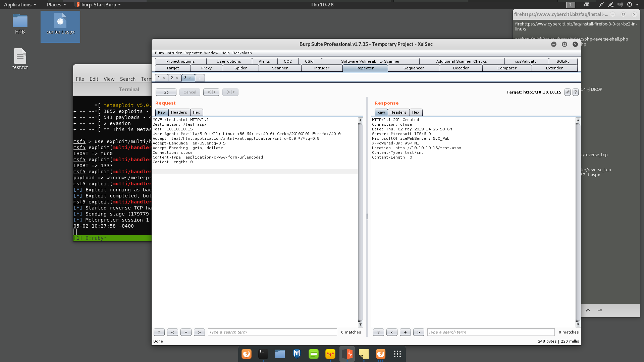This screenshot has width=644, height=362.
Task: Expand the forward history dropdown arrow
Action: [234, 92]
